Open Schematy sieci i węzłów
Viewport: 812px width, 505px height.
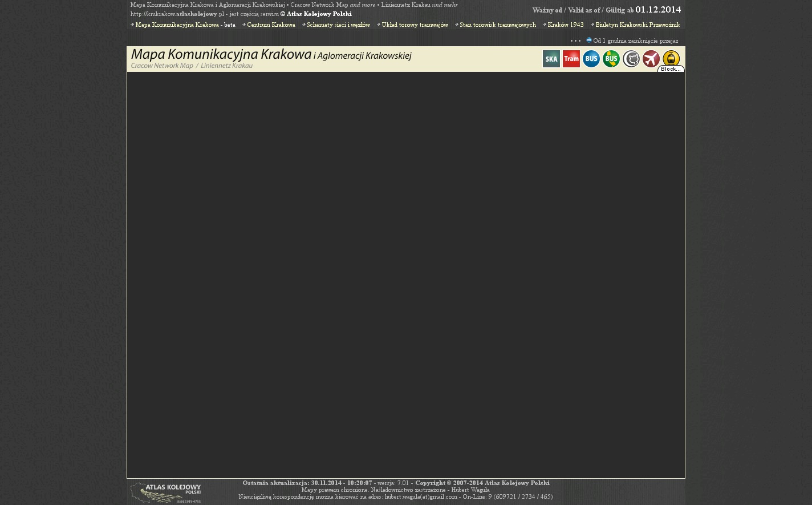pyautogui.click(x=338, y=25)
